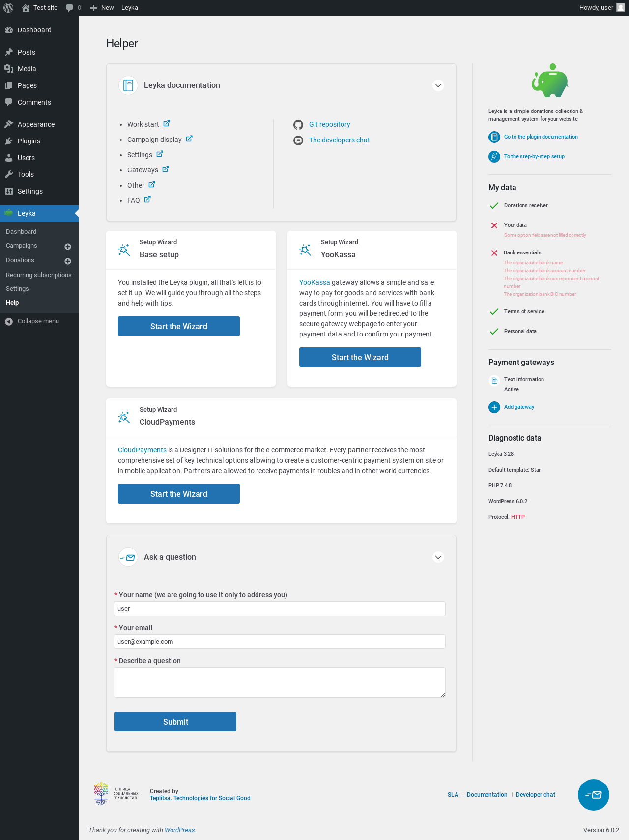Open the Media menu
This screenshot has width=629, height=840.
pyautogui.click(x=39, y=69)
